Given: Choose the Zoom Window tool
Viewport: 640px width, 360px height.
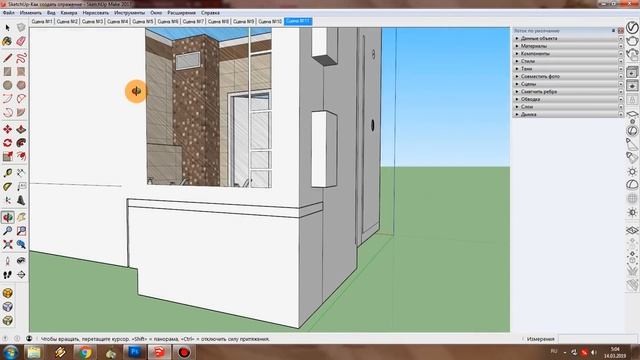Looking at the screenshot, I should point(21,231).
